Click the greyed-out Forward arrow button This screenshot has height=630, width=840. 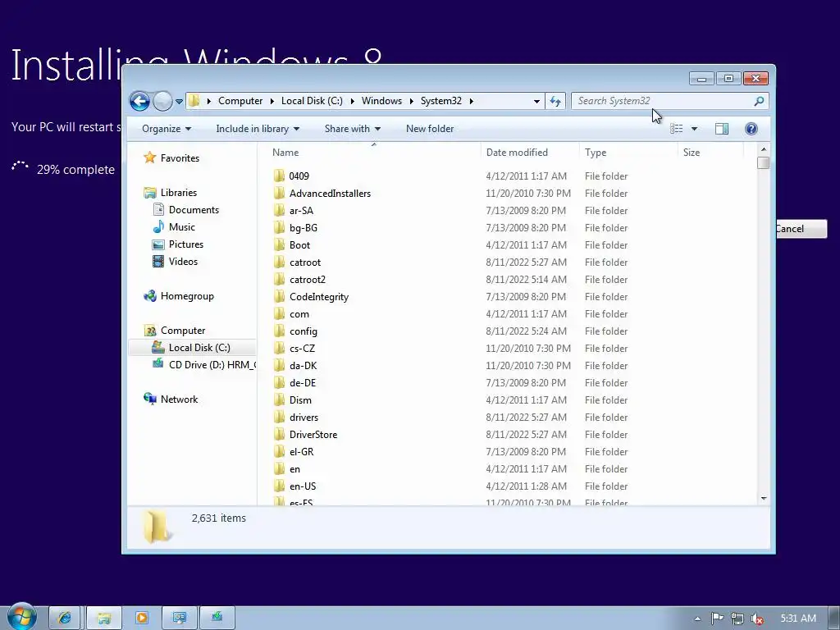(162, 101)
